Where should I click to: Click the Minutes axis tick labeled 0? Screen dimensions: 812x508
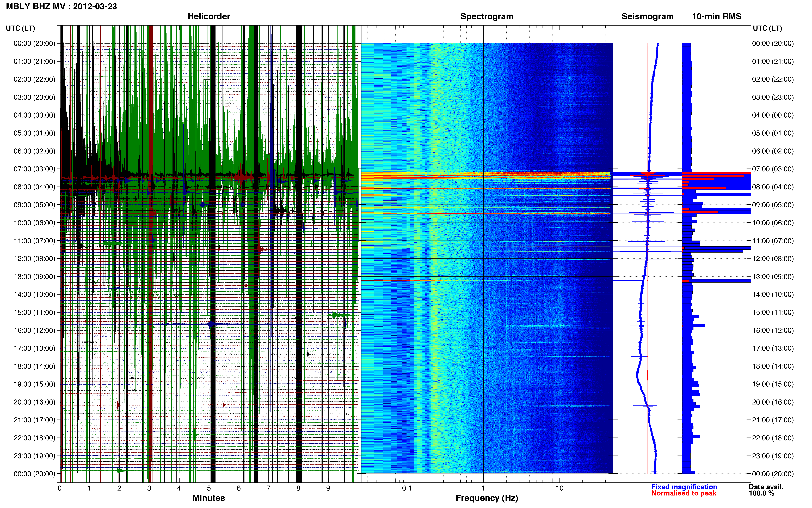coord(59,488)
